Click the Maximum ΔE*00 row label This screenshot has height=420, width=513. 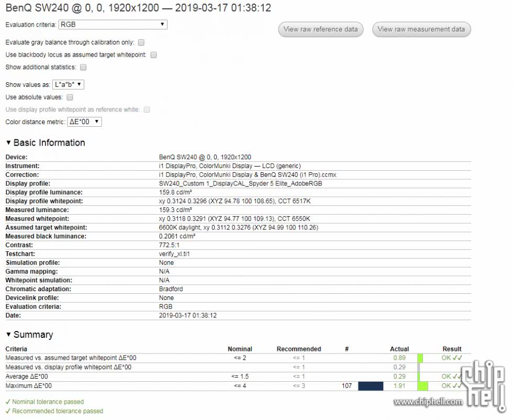pyautogui.click(x=28, y=386)
